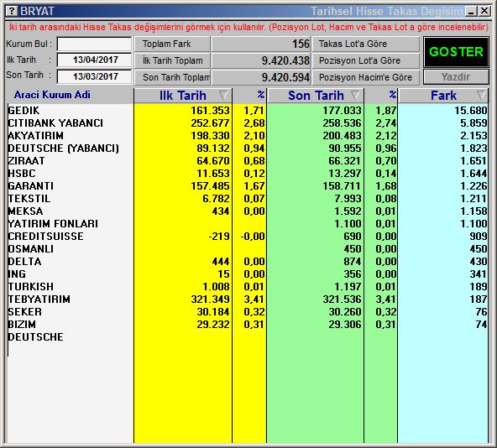Select MEKSA row
Image resolution: width=497 pixels, height=448 pixels.
point(25,211)
